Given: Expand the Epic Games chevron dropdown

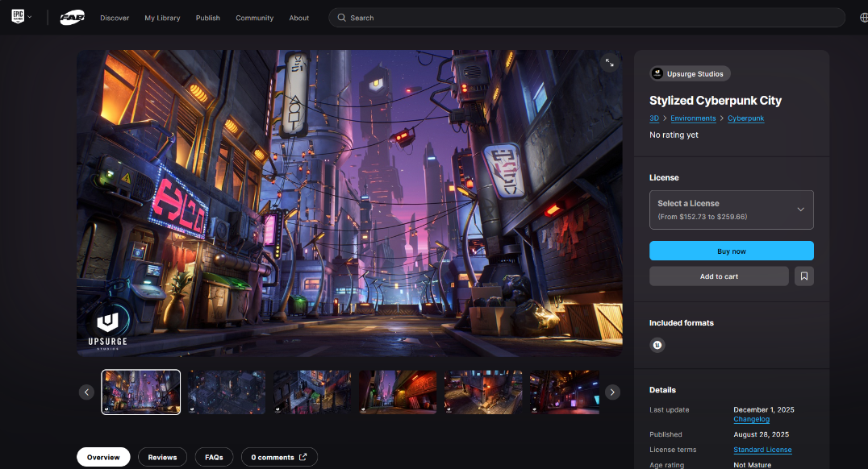Looking at the screenshot, I should click(30, 17).
